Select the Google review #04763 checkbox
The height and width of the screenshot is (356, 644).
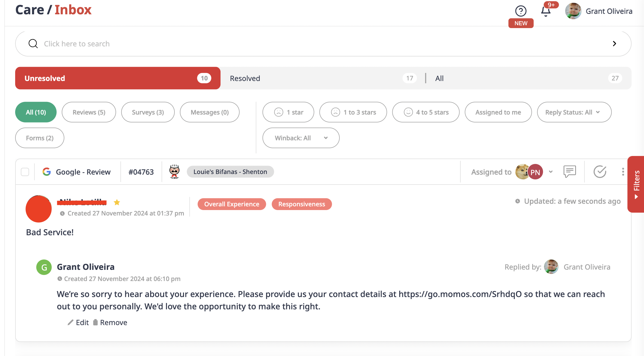[25, 172]
